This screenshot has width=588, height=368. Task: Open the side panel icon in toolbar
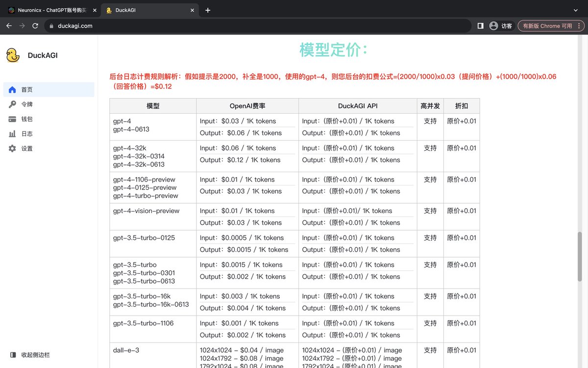tap(480, 26)
